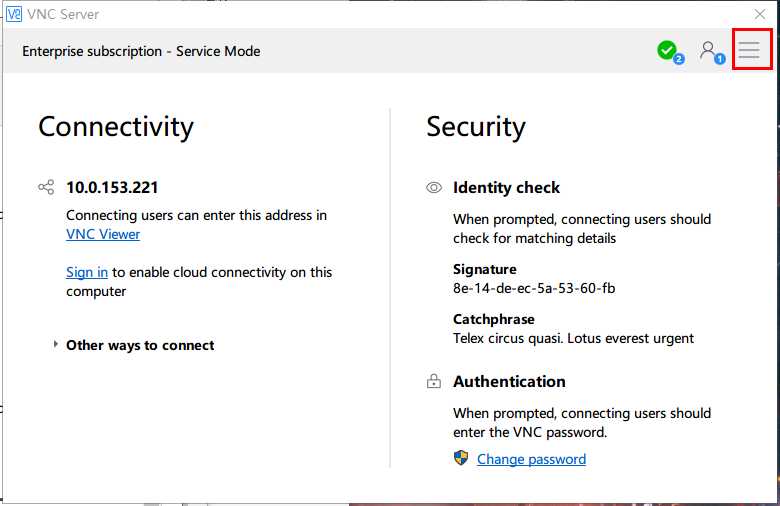Click the Identity check heading
Image resolution: width=780 pixels, height=506 pixels.
point(506,188)
